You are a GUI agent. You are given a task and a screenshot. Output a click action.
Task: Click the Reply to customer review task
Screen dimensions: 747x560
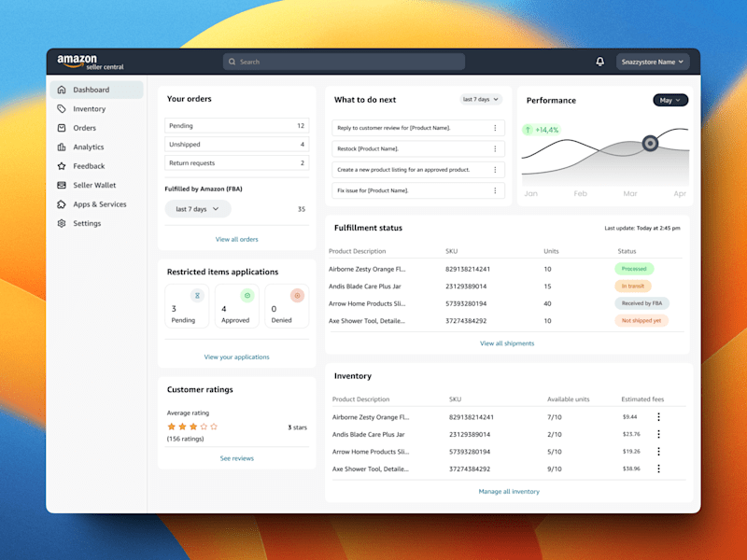click(x=418, y=128)
